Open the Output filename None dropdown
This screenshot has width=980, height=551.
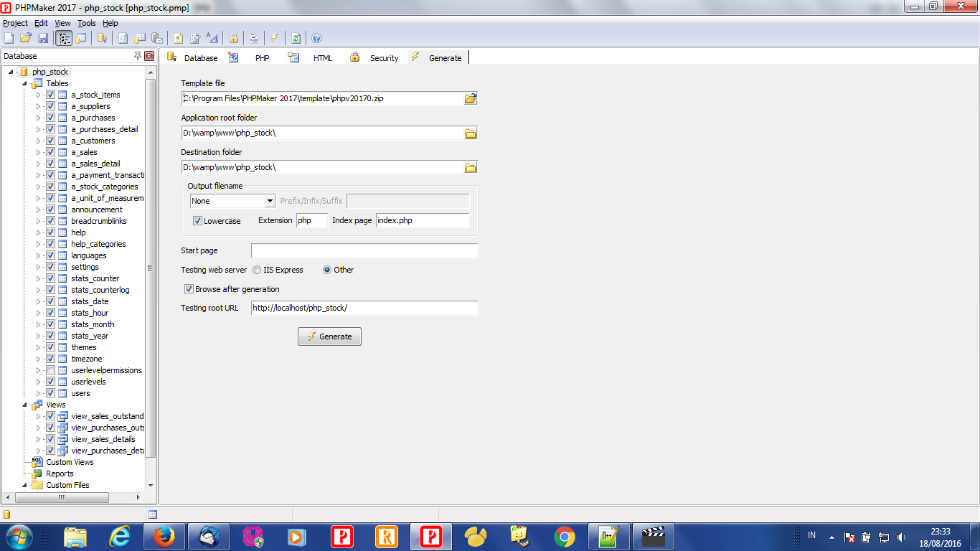pos(270,202)
